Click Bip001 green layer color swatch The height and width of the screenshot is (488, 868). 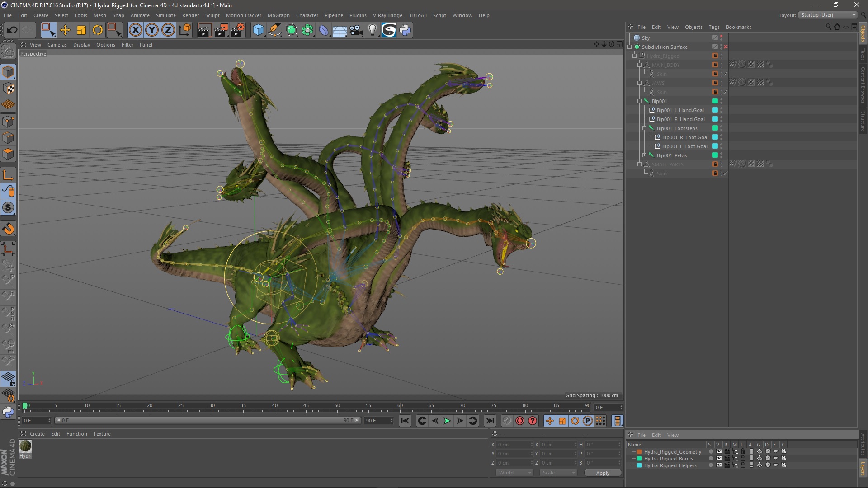pyautogui.click(x=715, y=101)
